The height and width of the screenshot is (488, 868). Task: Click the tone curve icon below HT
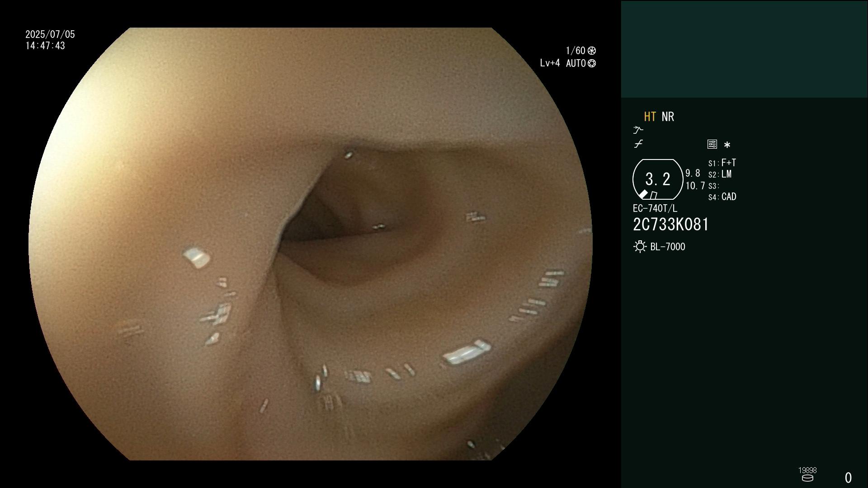click(x=638, y=144)
